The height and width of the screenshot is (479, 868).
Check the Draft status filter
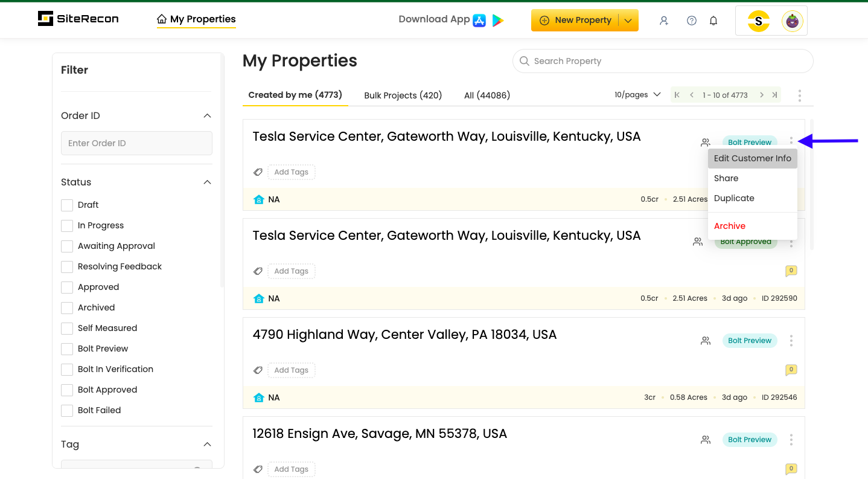[x=67, y=205]
